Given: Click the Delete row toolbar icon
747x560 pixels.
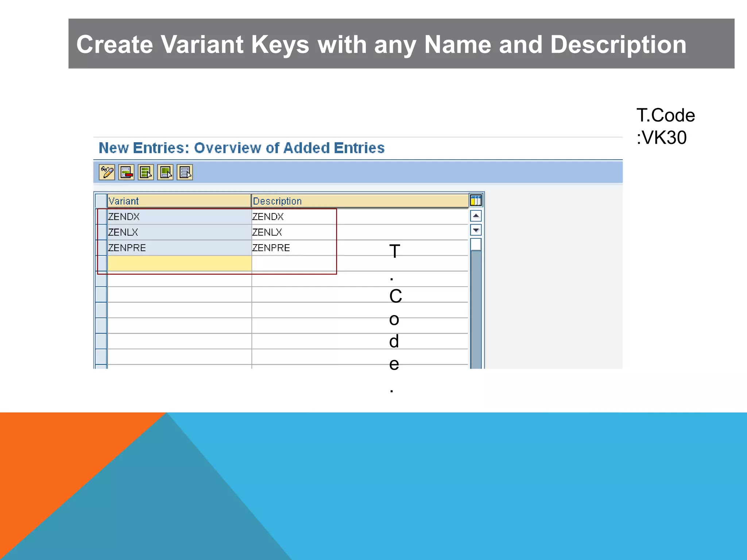Looking at the screenshot, I should 126,172.
